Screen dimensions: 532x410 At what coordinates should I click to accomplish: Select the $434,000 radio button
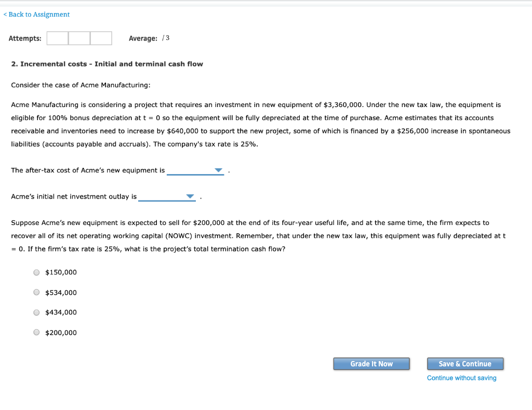[36, 312]
